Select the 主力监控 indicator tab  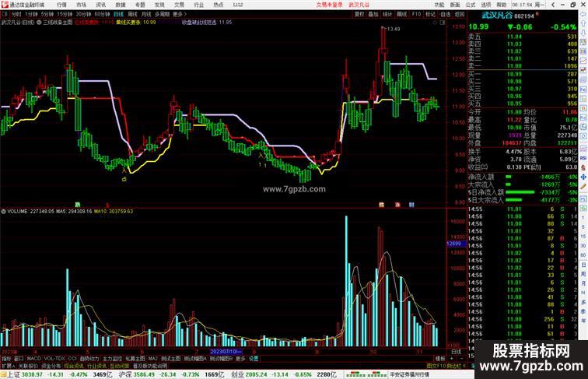[112, 359]
